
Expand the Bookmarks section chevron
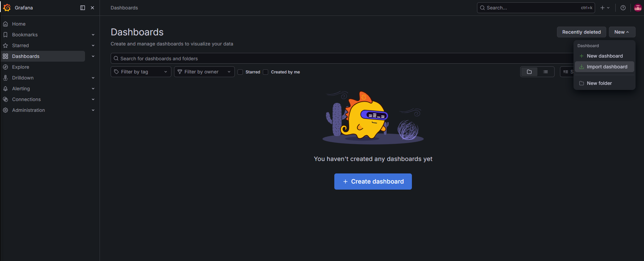pos(93,35)
